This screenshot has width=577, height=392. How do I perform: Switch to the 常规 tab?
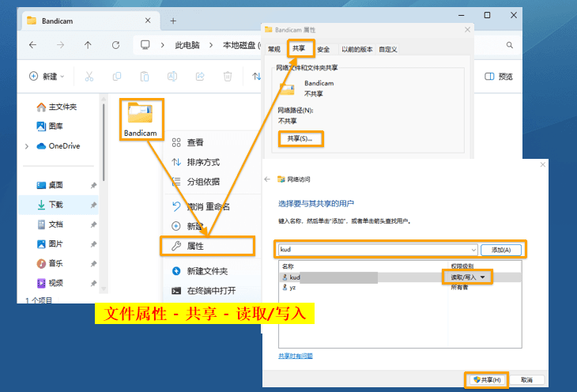[274, 49]
